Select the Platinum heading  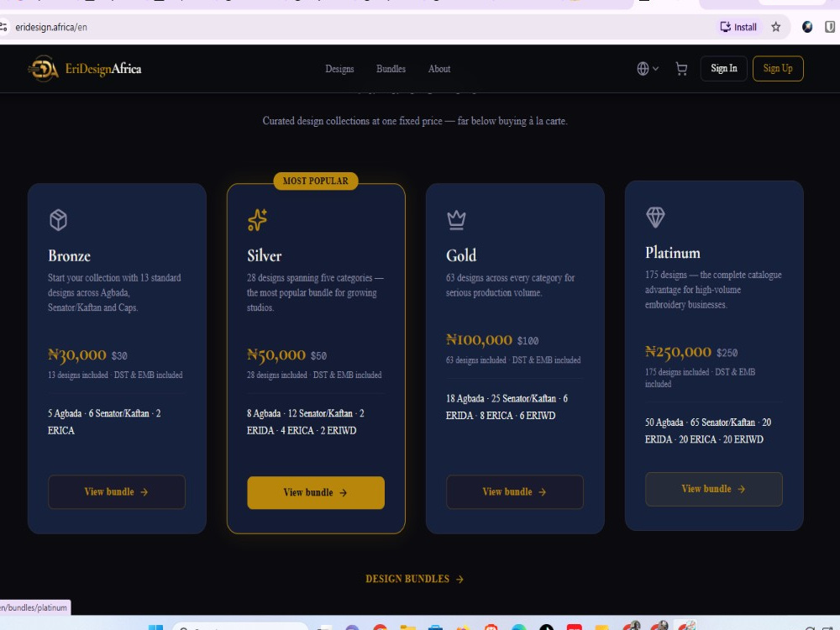(x=672, y=253)
